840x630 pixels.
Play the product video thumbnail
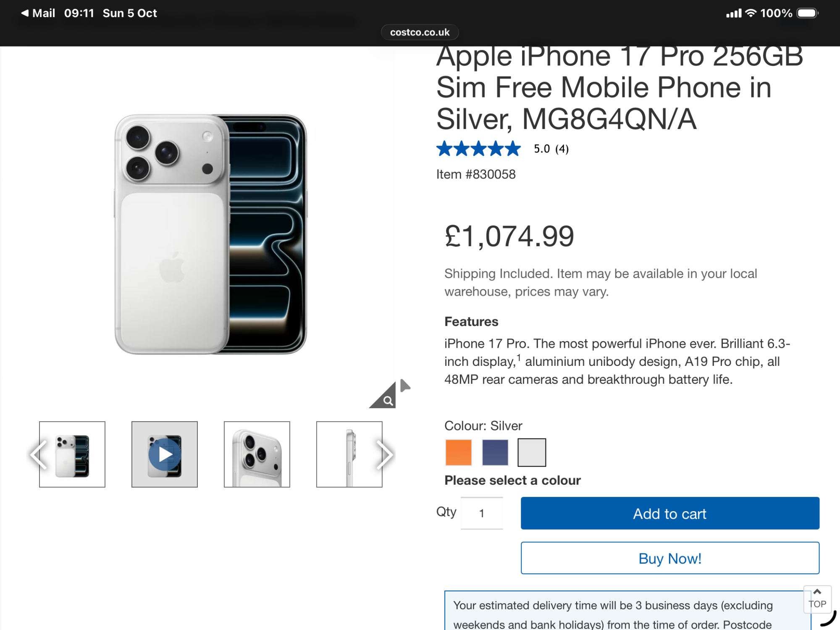point(165,454)
